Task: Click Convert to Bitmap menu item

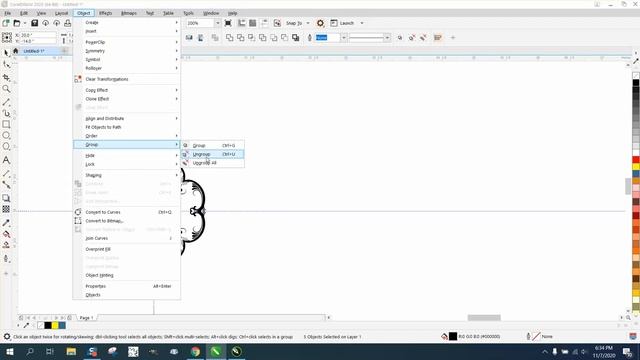Action: click(x=127, y=221)
